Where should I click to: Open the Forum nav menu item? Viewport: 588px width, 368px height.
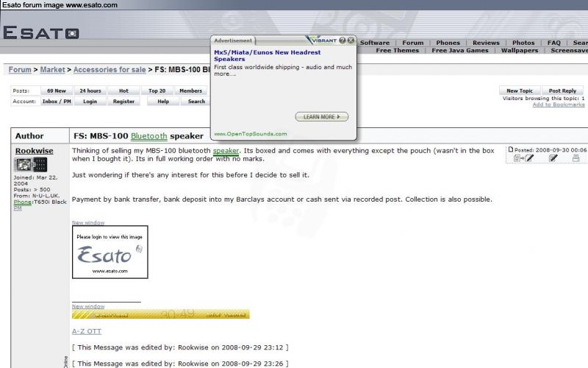point(413,43)
